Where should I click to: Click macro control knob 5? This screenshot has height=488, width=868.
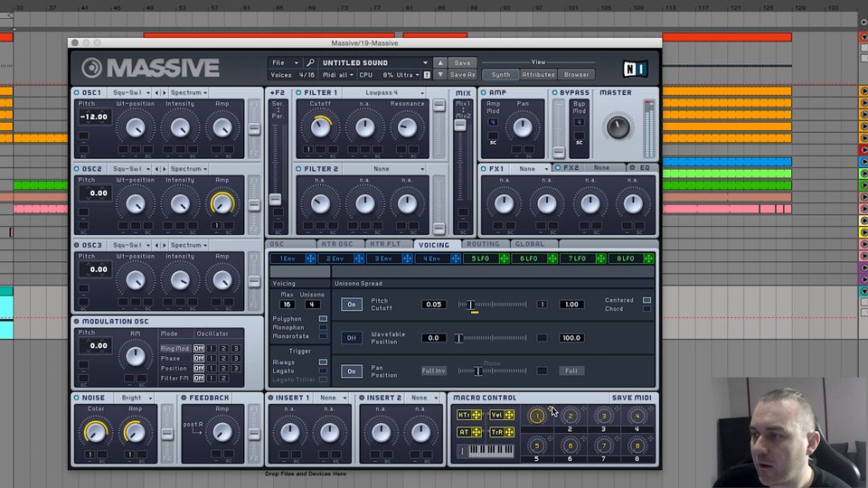click(536, 446)
